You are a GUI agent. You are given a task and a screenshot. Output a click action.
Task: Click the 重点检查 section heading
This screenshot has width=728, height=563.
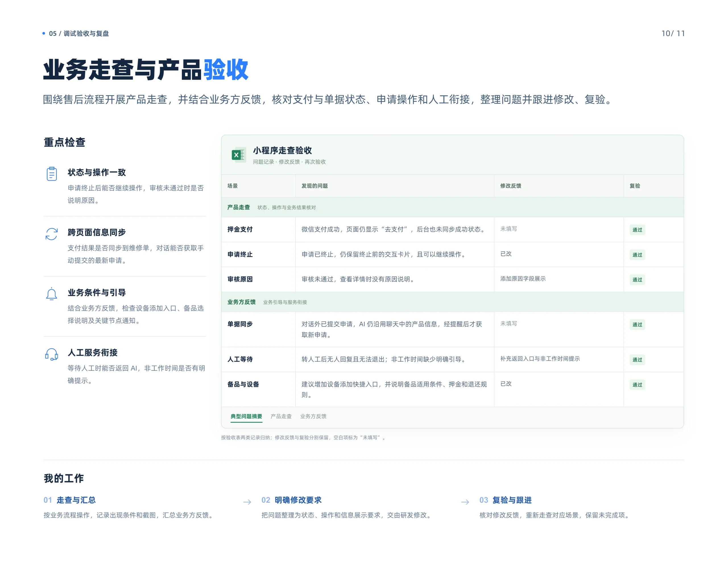[x=65, y=142]
